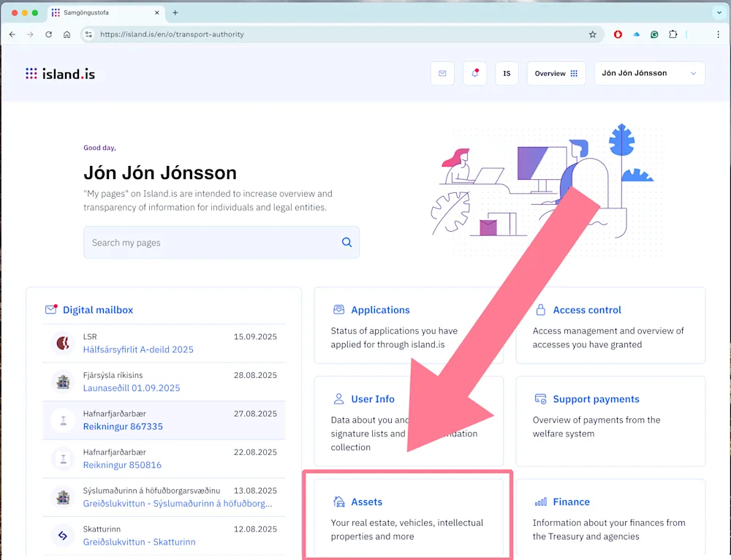Click the Digital mailbox envelope icon
Image resolution: width=731 pixels, height=560 pixels.
click(x=51, y=310)
